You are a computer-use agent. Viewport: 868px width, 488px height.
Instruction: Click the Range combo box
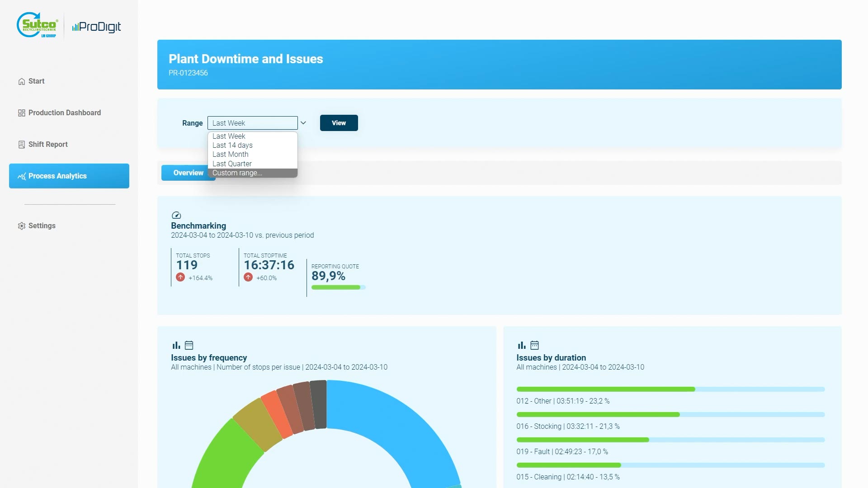pos(252,123)
